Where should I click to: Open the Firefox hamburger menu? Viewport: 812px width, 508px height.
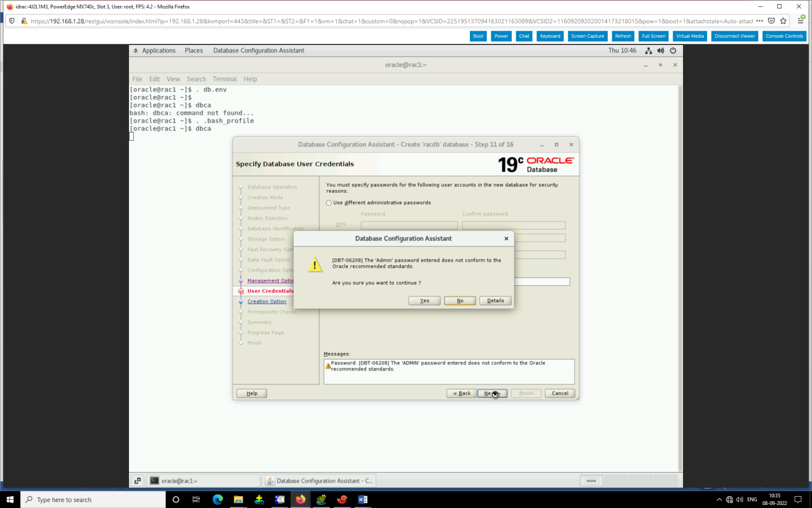coord(801,21)
